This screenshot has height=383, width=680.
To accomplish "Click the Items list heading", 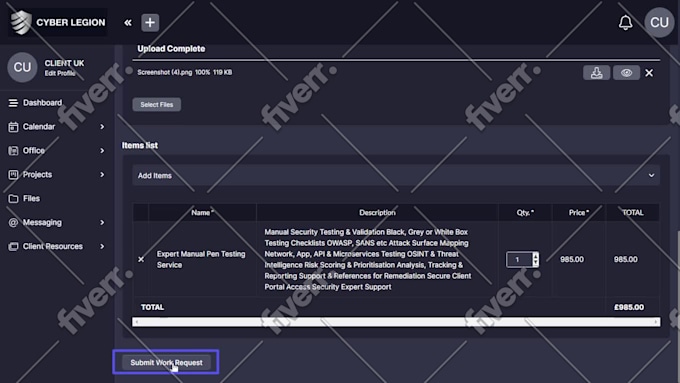I will (140, 145).
